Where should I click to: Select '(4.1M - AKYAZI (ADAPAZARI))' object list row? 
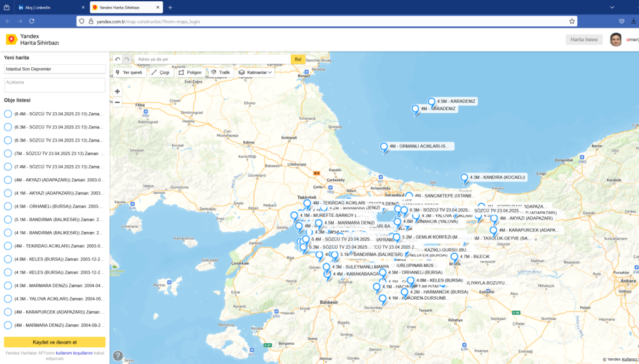pos(55,193)
